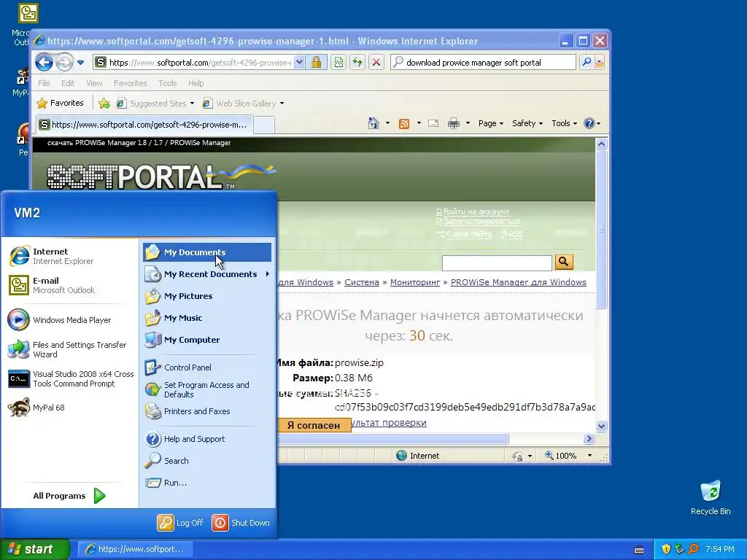Open Help and Support

click(207, 439)
